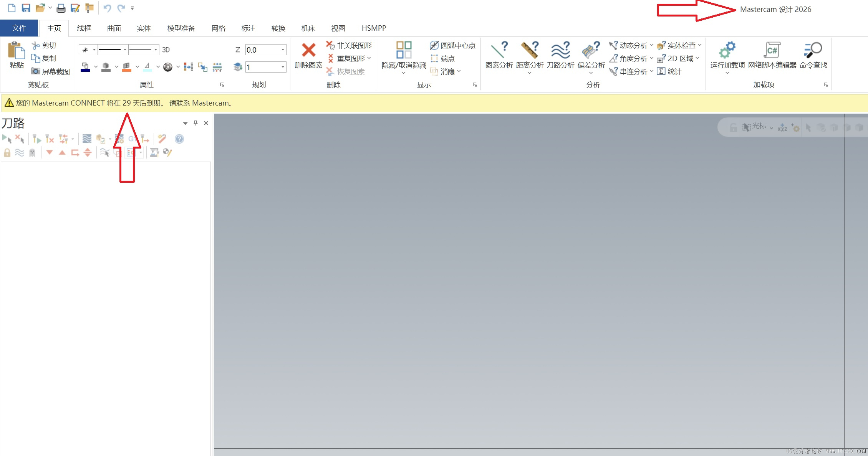
Task: Click Endpoints (端点) display command
Action: click(442, 58)
